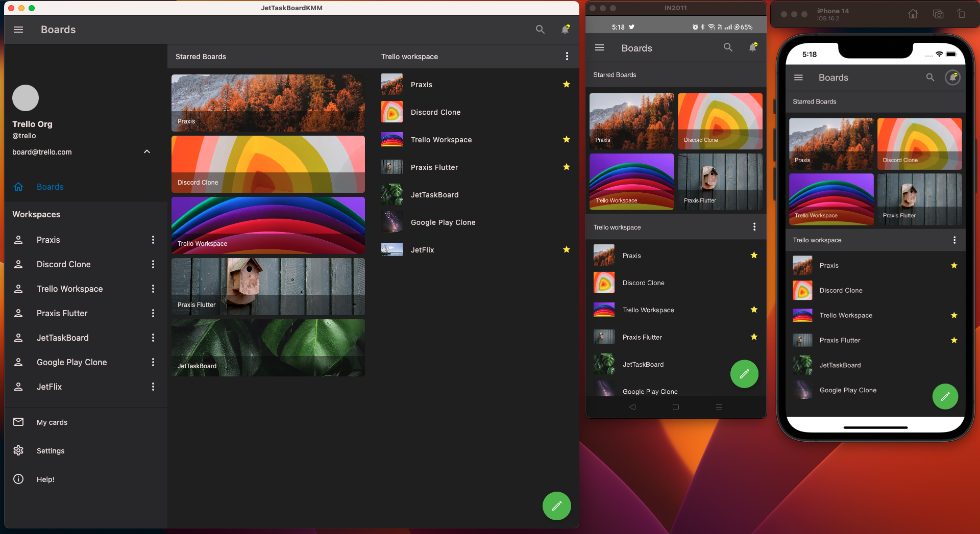Open JetTaskBoard starred card in desktop window
The height and width of the screenshot is (534, 980).
268,348
